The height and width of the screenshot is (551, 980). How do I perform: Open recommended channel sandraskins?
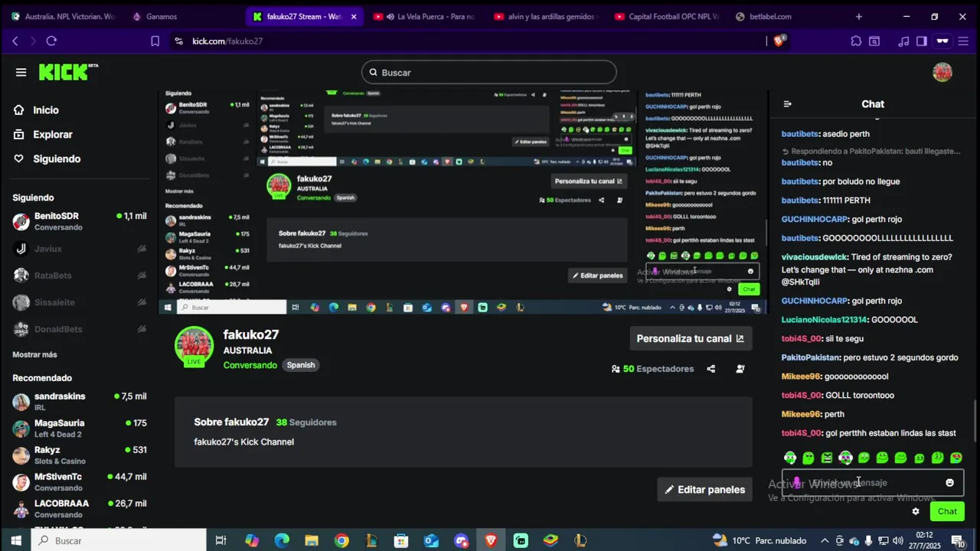[80, 402]
